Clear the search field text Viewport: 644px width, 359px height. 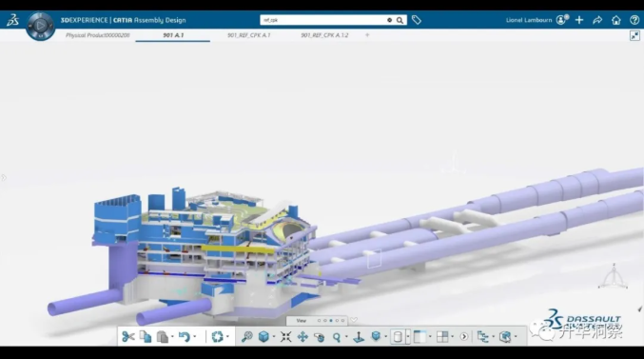click(x=389, y=20)
